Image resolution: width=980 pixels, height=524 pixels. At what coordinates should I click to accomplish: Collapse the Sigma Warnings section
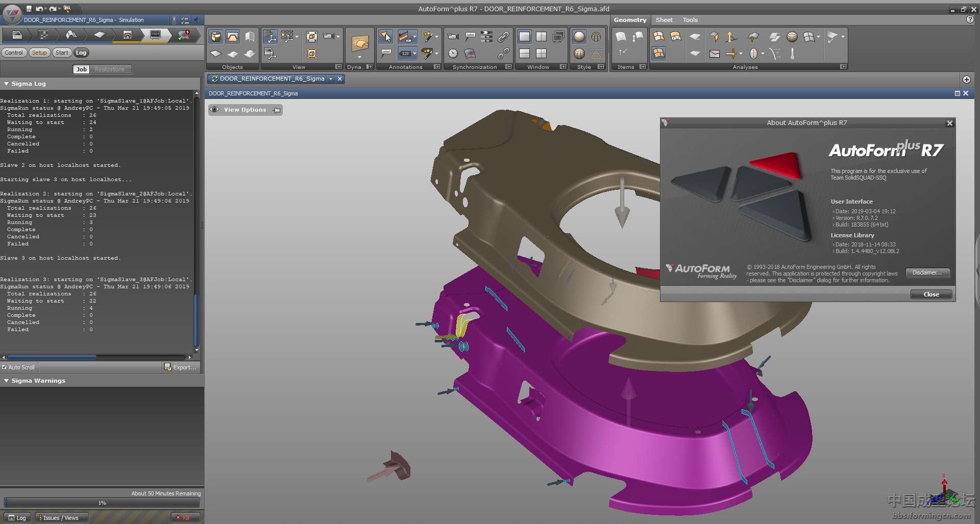pos(7,381)
